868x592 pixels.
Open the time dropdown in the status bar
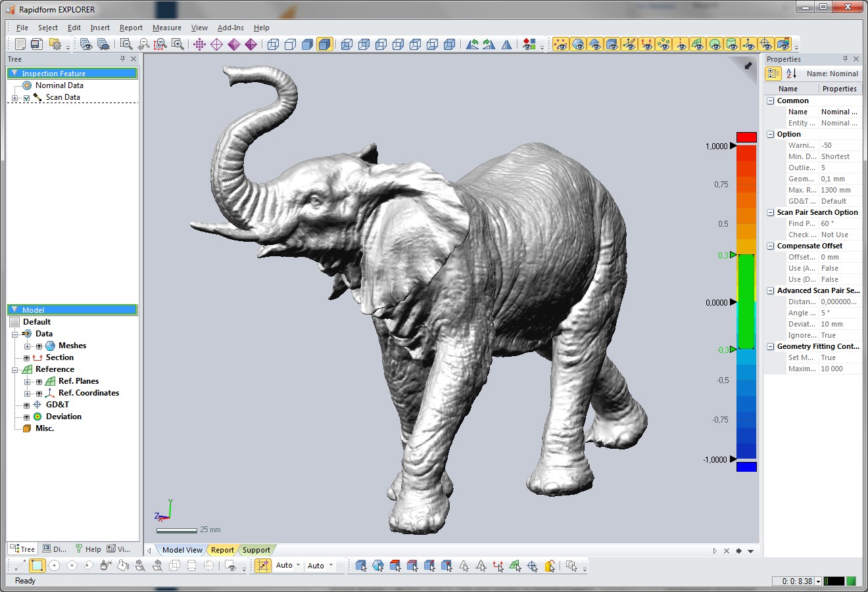[818, 581]
